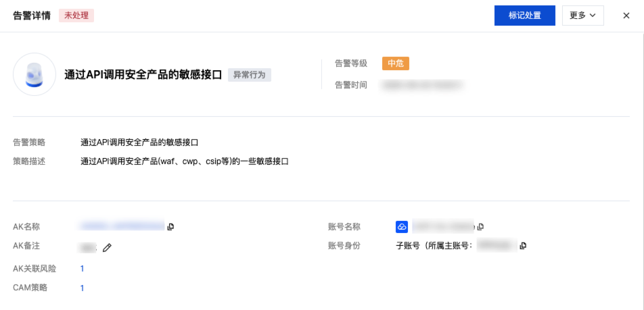Open the blurred AK名称 link
This screenshot has height=310, width=644.
pos(122,226)
